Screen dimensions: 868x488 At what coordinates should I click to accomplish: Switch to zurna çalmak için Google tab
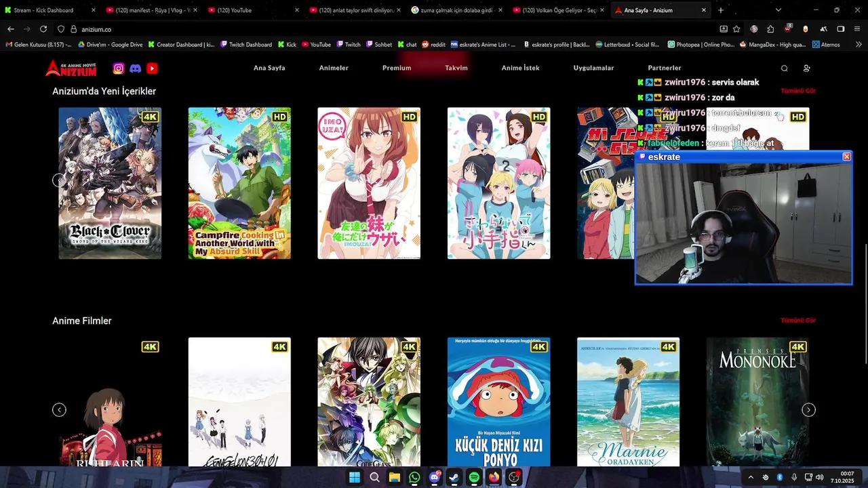(x=457, y=10)
